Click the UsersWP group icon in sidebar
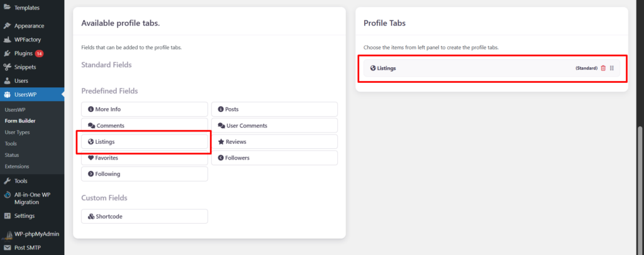644x255 pixels. [7, 95]
